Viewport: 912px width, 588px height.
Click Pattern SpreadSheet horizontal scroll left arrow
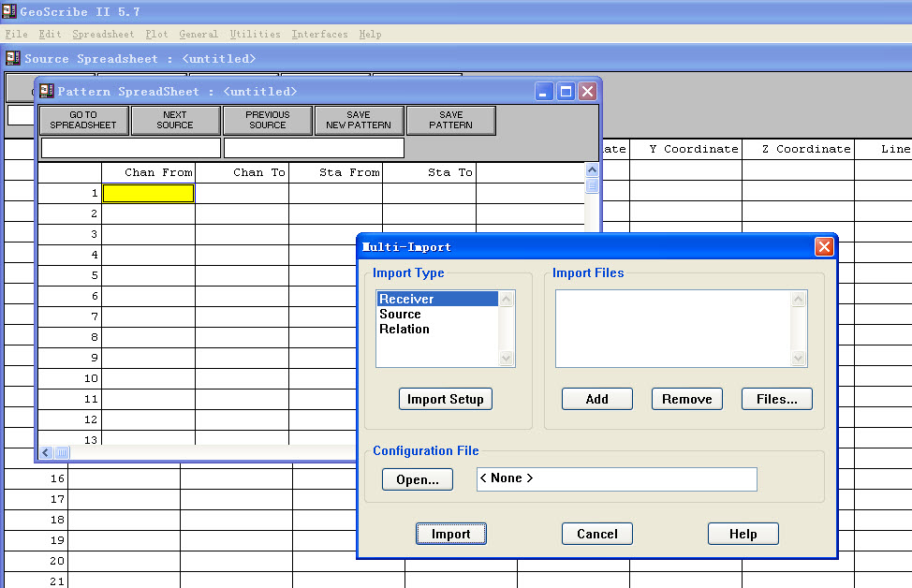pyautogui.click(x=46, y=452)
